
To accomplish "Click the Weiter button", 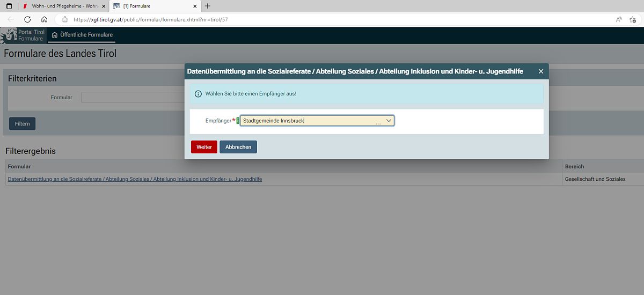I will pyautogui.click(x=204, y=147).
